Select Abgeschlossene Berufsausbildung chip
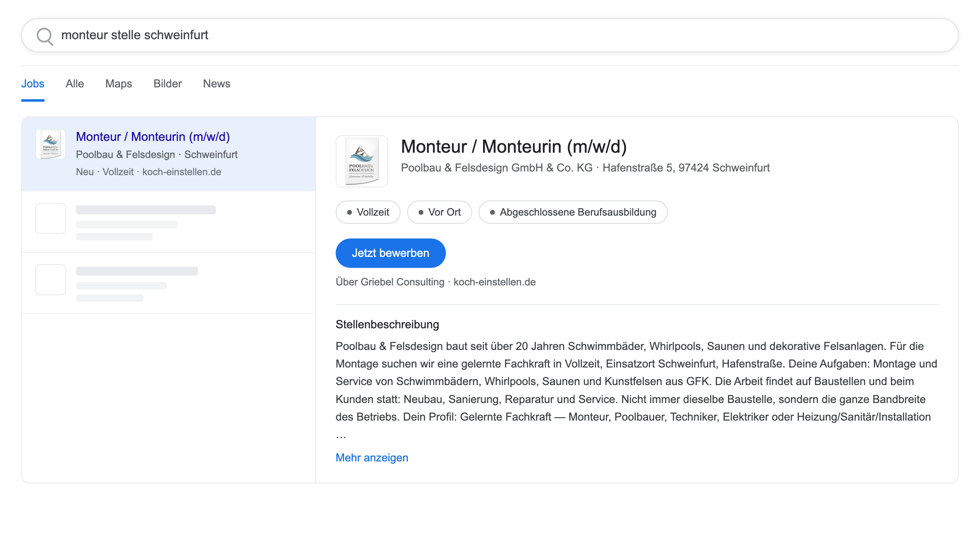Viewport: 980px width, 539px height. tap(573, 212)
